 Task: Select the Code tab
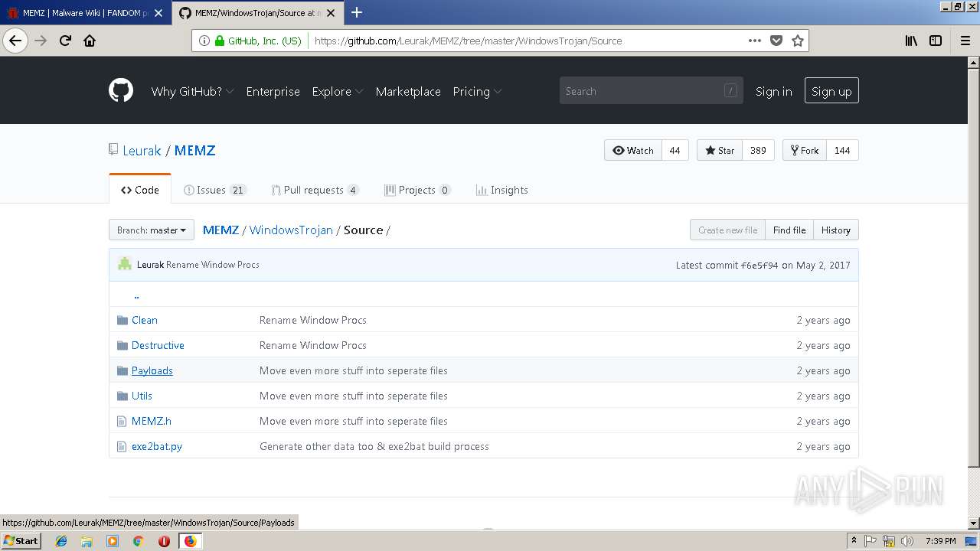click(x=140, y=190)
